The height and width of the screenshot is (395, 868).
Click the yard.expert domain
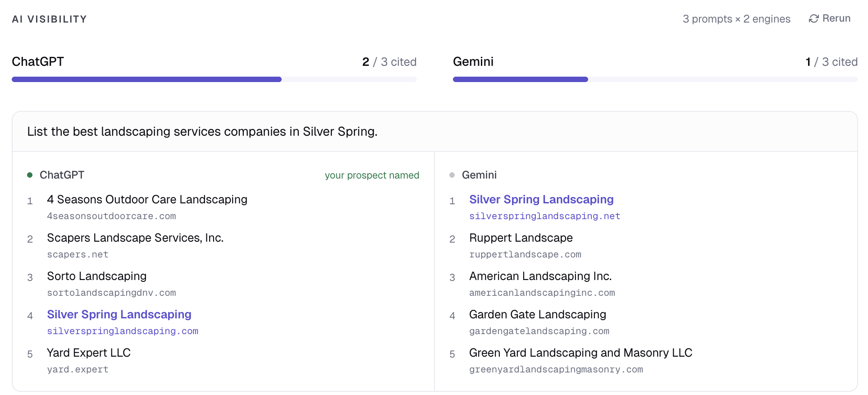[78, 370]
